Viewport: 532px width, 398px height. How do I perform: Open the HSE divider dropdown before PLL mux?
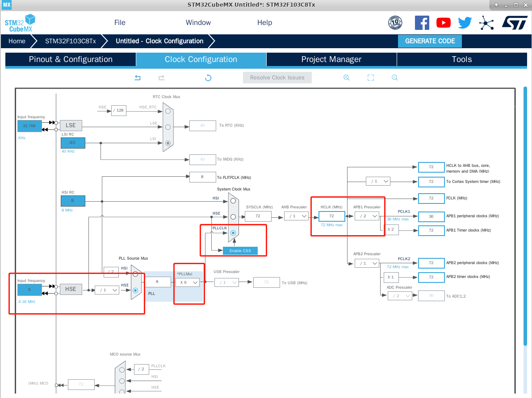pyautogui.click(x=107, y=290)
